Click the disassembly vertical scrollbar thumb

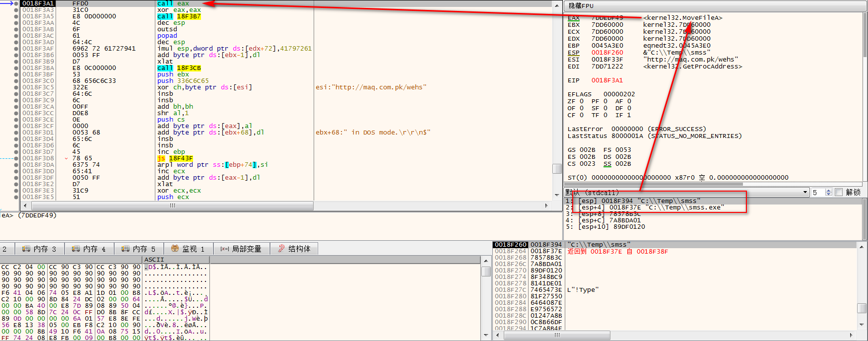tap(557, 169)
